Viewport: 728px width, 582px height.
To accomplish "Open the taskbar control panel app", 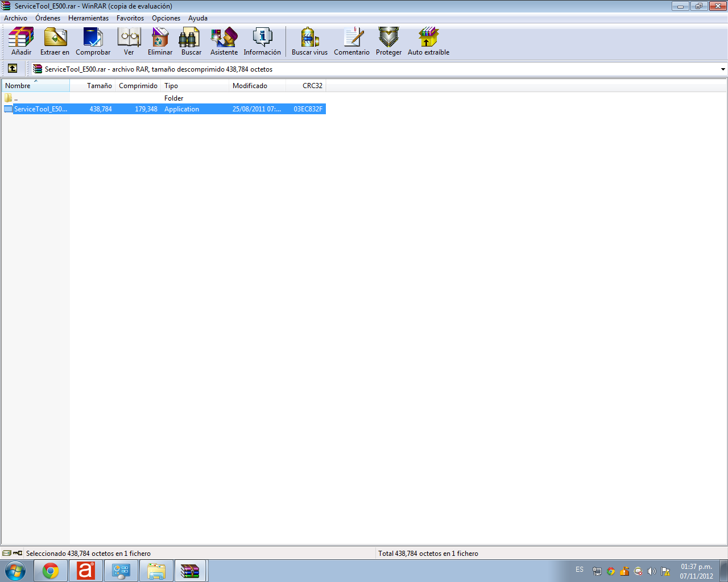I will coord(121,571).
